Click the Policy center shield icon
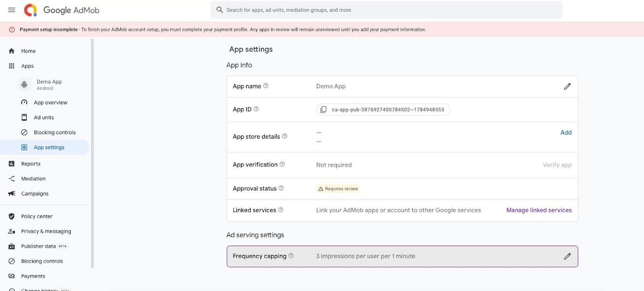The width and height of the screenshot is (644, 291). [x=12, y=216]
